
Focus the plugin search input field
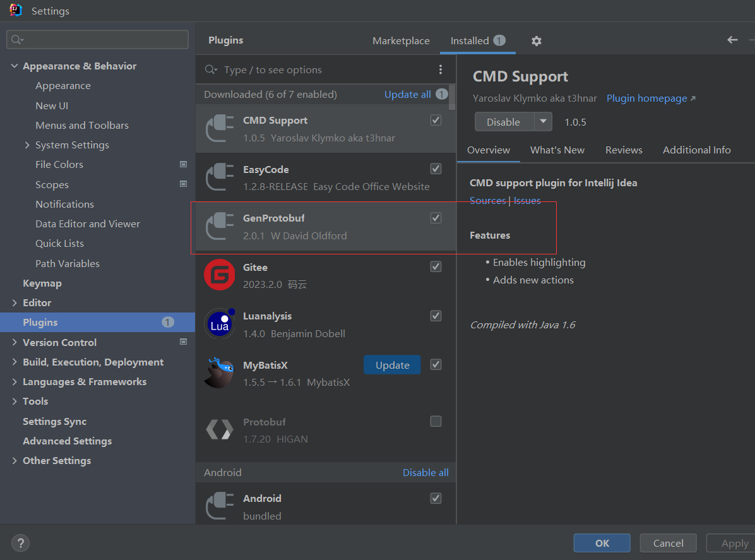tap(326, 70)
